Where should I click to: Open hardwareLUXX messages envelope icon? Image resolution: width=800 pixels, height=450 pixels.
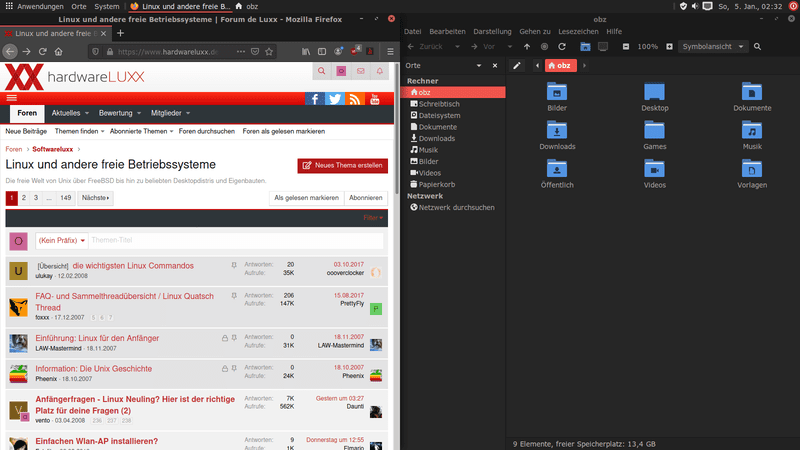click(x=361, y=71)
